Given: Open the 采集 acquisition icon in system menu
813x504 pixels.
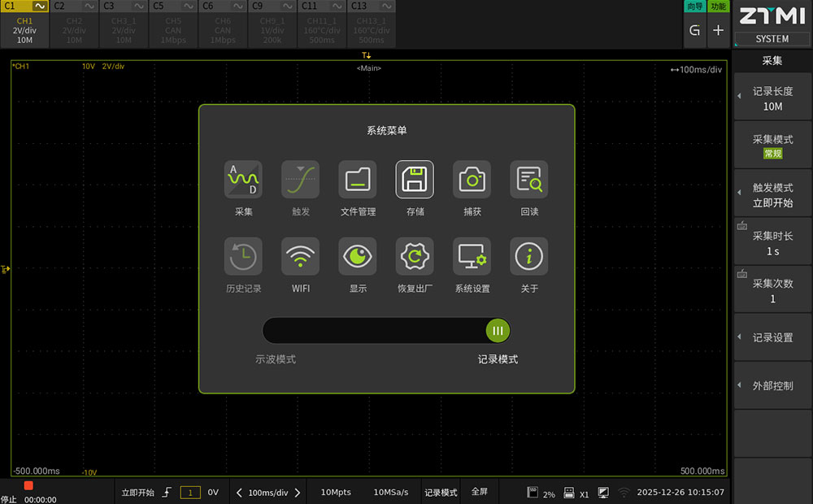Looking at the screenshot, I should click(x=243, y=180).
